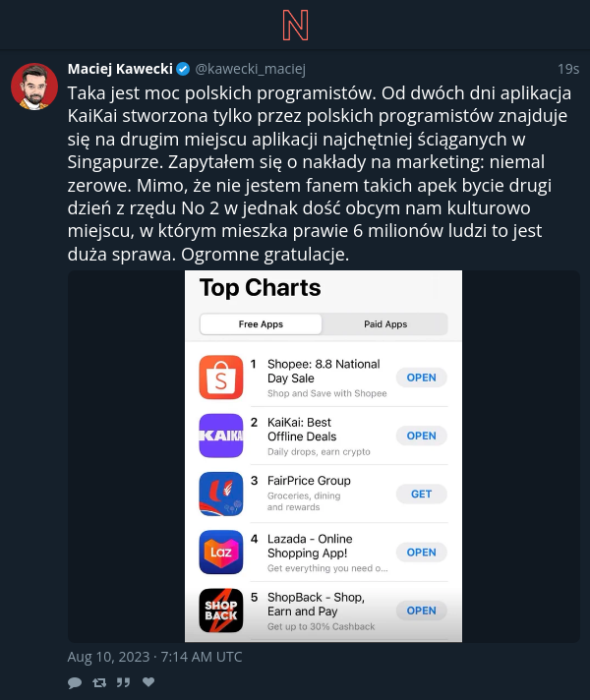
Task: Open the @kawecki_maciej handle link
Action: pos(251,69)
